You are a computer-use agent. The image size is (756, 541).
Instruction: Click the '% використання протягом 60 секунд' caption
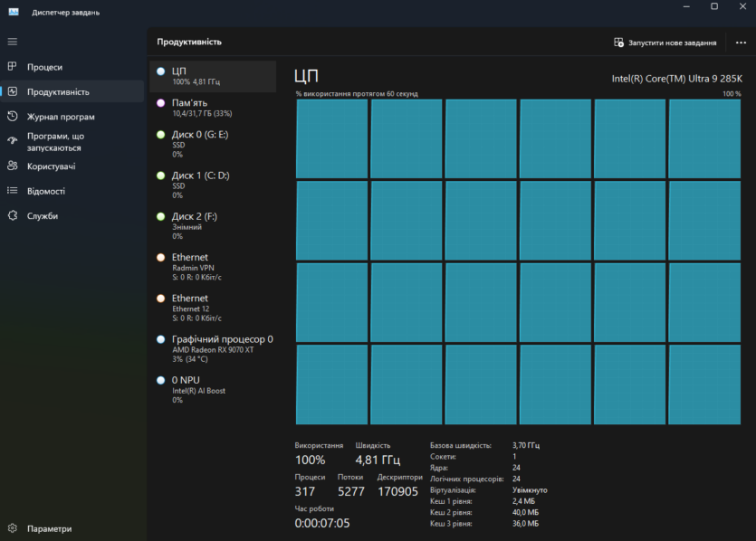[x=357, y=94]
